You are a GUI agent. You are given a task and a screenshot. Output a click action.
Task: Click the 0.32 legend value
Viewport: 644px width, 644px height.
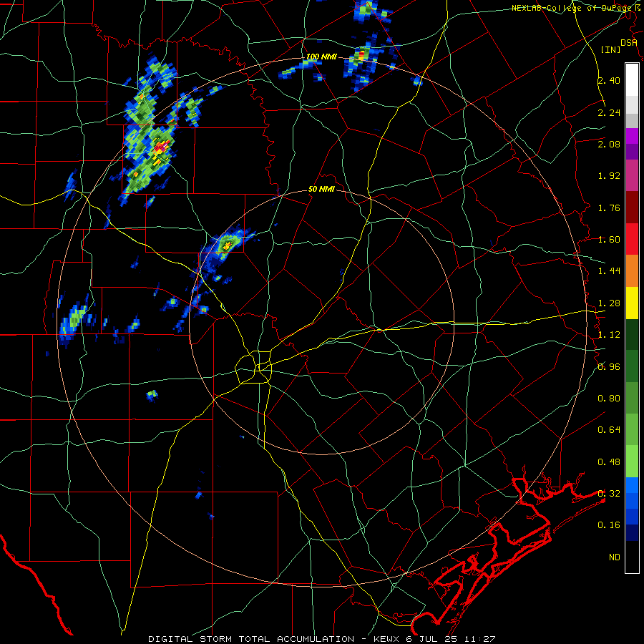coord(609,494)
